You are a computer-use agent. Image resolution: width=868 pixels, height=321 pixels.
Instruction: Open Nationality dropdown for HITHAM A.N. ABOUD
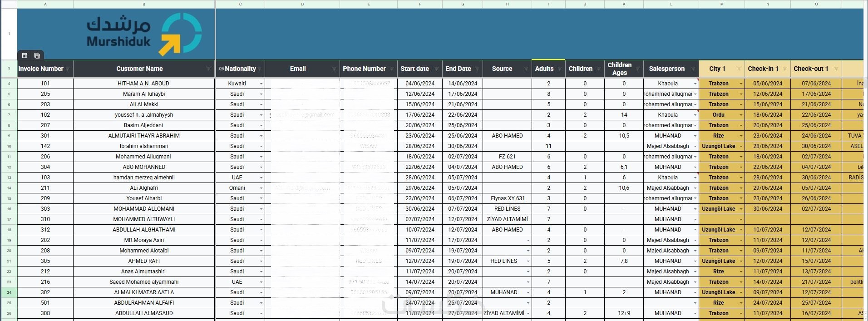point(261,84)
